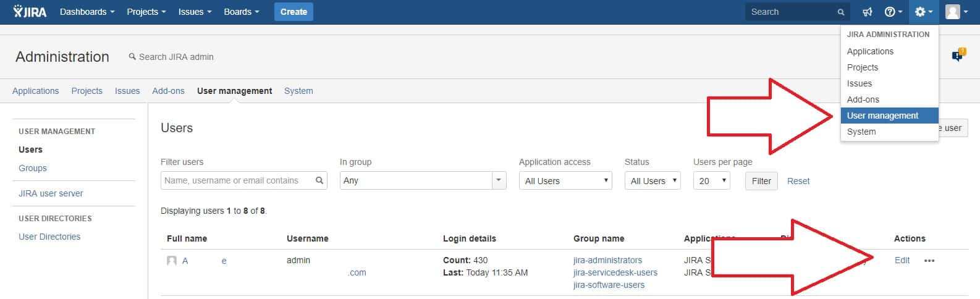Click the magnifier icon in Filter users field

(x=319, y=180)
